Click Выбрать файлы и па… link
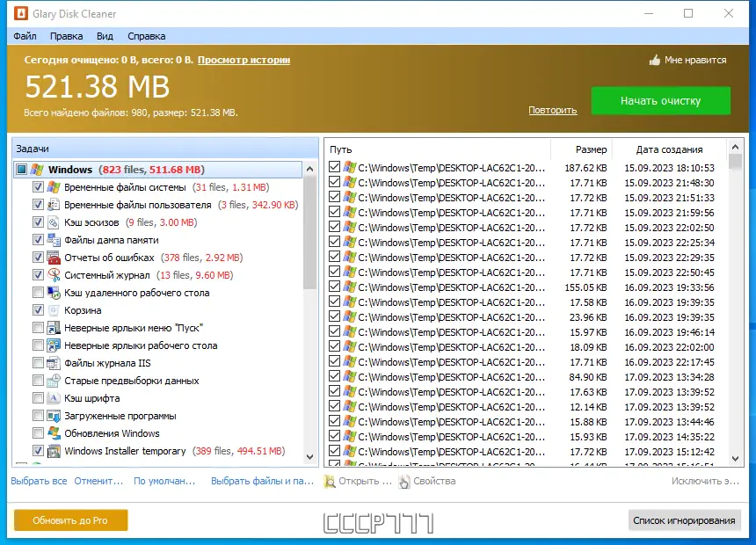This screenshot has height=545, width=756. coord(262,481)
